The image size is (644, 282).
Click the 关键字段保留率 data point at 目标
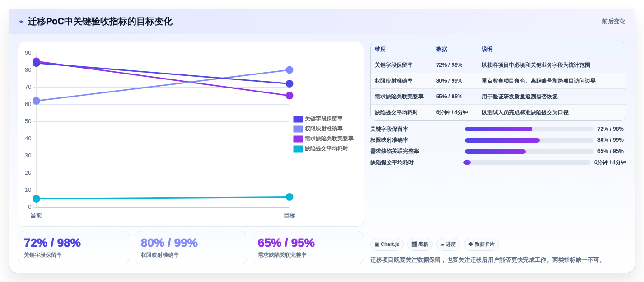pyautogui.click(x=289, y=84)
